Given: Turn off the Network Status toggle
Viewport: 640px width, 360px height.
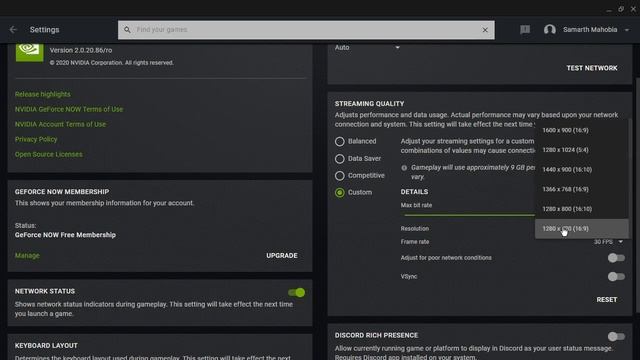Looking at the screenshot, I should click(296, 293).
